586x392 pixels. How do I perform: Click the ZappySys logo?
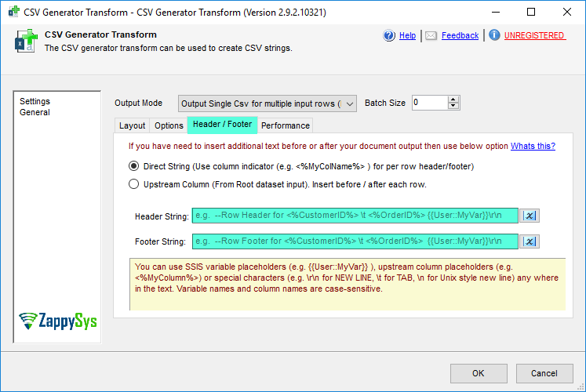click(58, 321)
